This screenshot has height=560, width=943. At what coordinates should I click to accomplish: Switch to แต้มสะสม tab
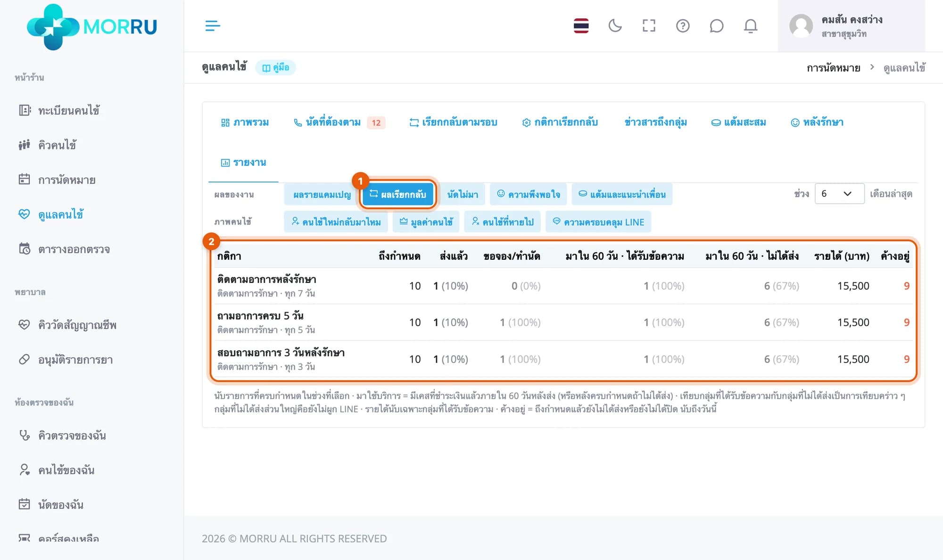739,123
